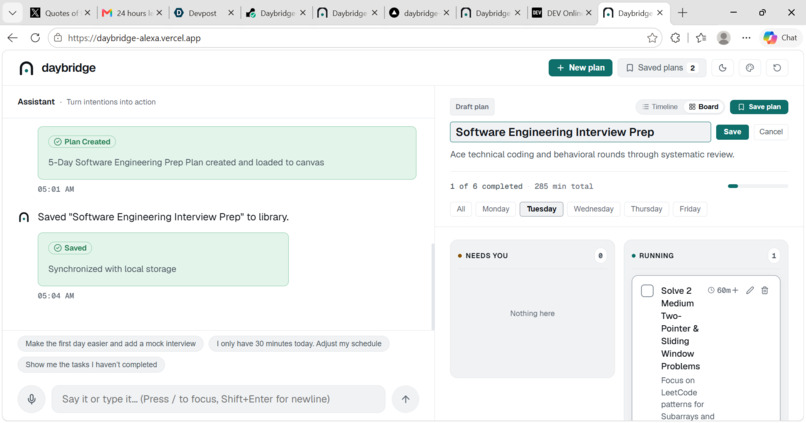Click browser back arrow
The width and height of the screenshot is (806, 423).
(x=13, y=38)
